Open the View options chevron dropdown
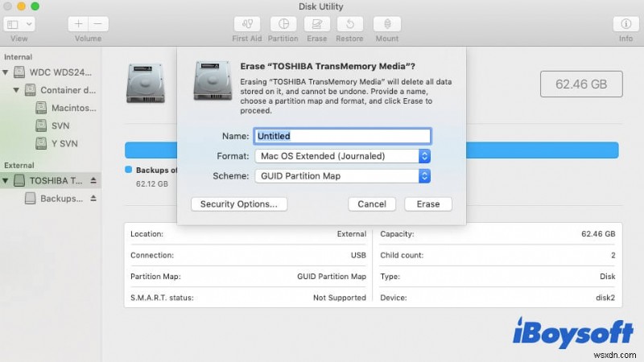644x362 pixels. tap(29, 24)
